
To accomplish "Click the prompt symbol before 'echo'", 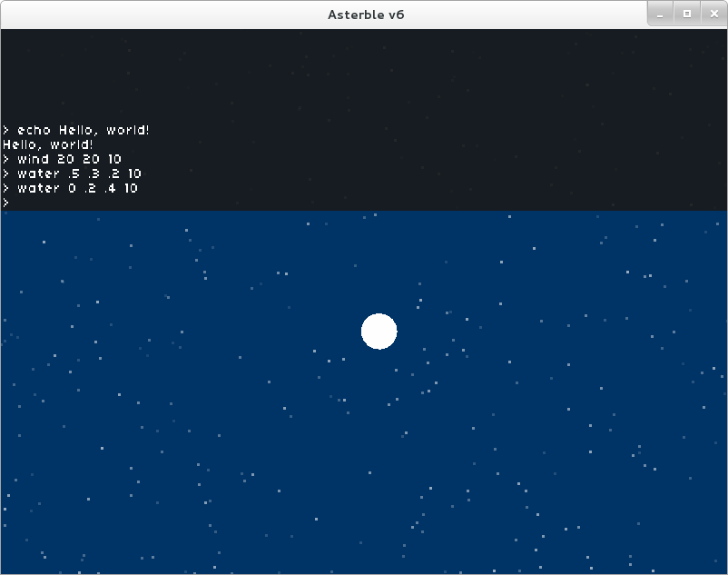I will pyautogui.click(x=5, y=130).
